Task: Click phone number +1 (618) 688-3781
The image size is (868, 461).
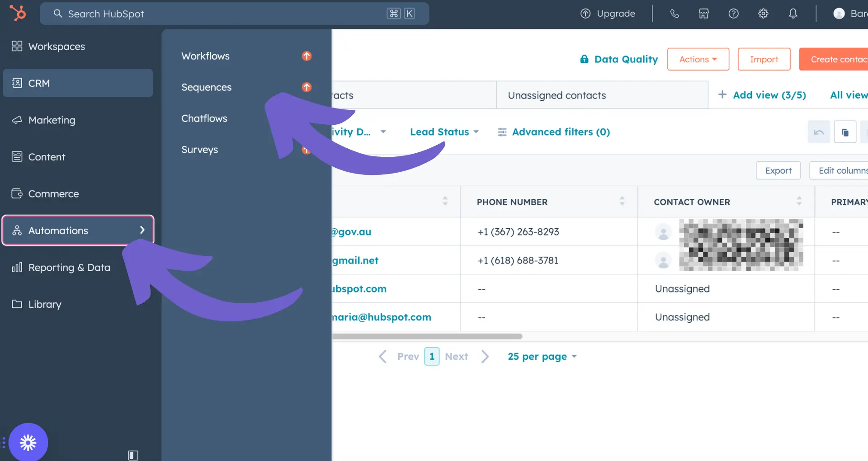Action: [x=518, y=260]
